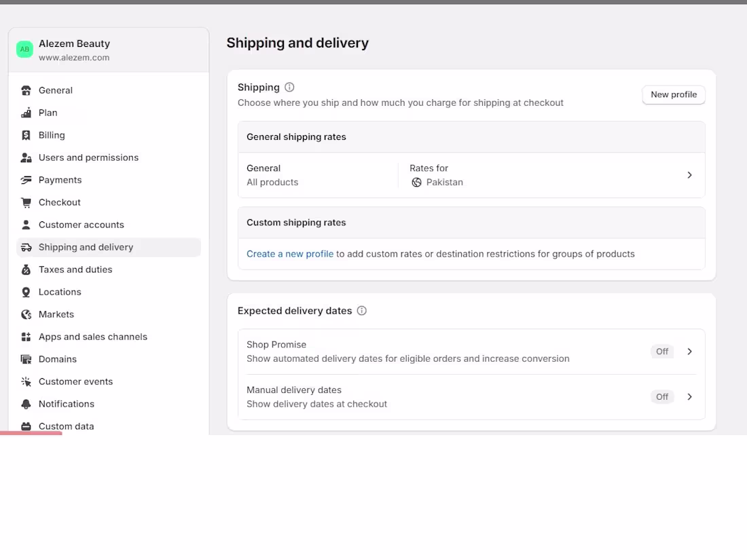Click the Shipping info tooltip icon

[x=289, y=87]
